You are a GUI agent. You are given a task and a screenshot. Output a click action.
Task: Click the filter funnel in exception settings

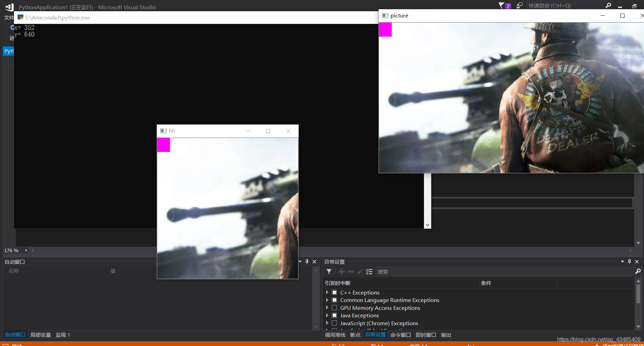pos(329,272)
